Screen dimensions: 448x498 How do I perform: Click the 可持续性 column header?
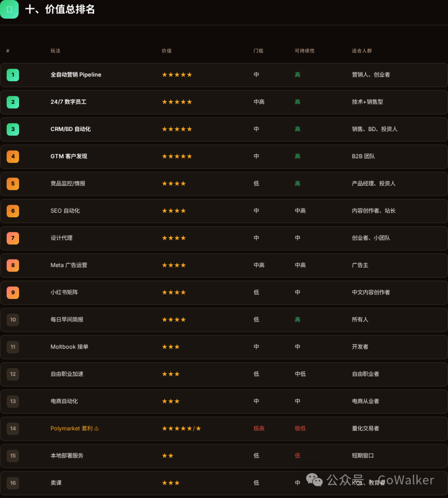(305, 51)
